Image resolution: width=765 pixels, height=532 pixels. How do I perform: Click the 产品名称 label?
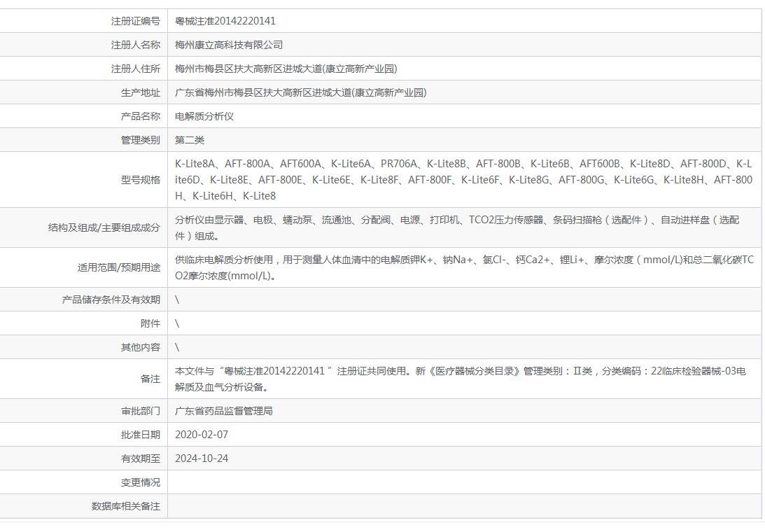pos(141,116)
